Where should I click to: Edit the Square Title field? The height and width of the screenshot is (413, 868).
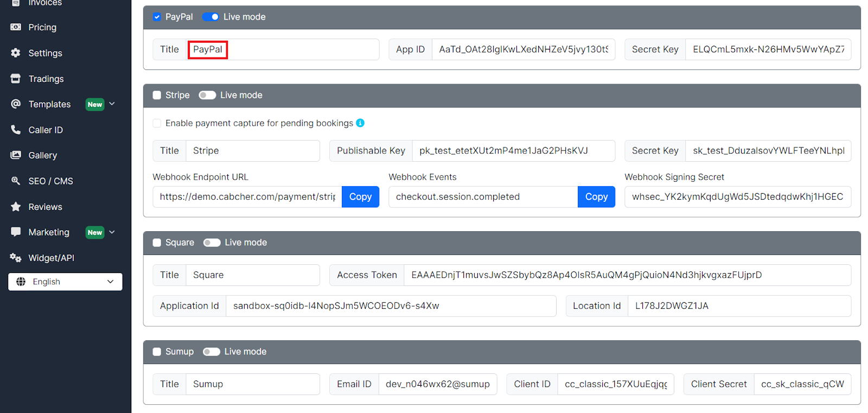pyautogui.click(x=253, y=275)
